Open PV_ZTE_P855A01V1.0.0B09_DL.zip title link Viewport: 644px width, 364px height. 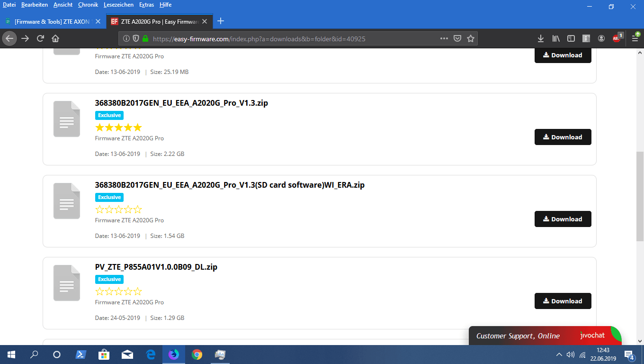(x=156, y=267)
